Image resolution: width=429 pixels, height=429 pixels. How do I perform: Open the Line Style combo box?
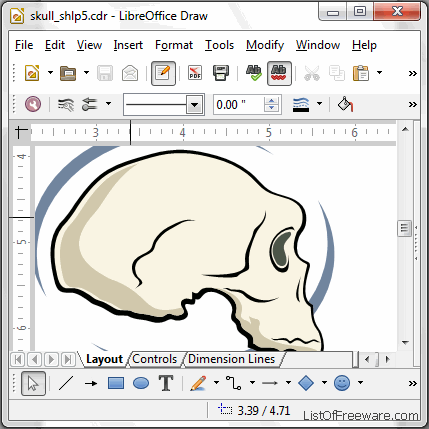164,105
